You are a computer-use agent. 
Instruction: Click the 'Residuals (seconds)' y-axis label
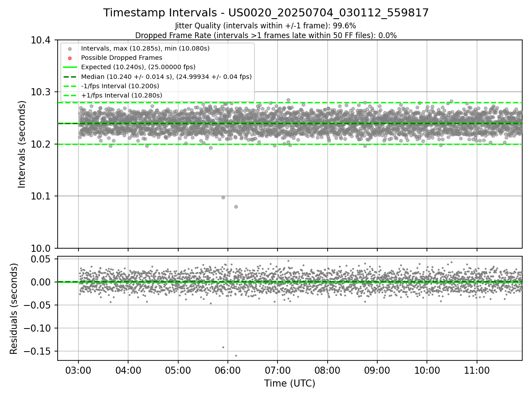[x=14, y=309]
